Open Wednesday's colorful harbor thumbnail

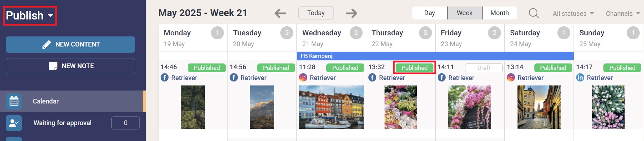pos(331,107)
